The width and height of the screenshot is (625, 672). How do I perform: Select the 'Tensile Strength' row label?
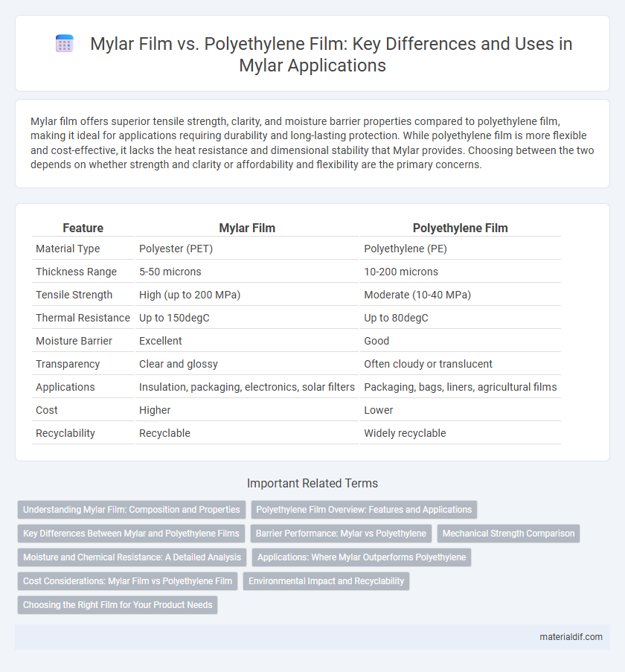tap(74, 295)
